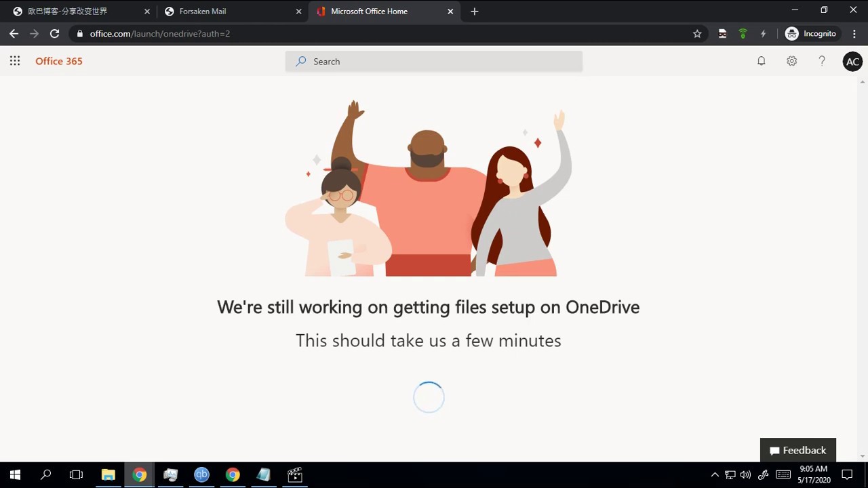Open the Chrome three-dot menu
Image resolution: width=868 pixels, height=488 pixels.
coord(854,33)
